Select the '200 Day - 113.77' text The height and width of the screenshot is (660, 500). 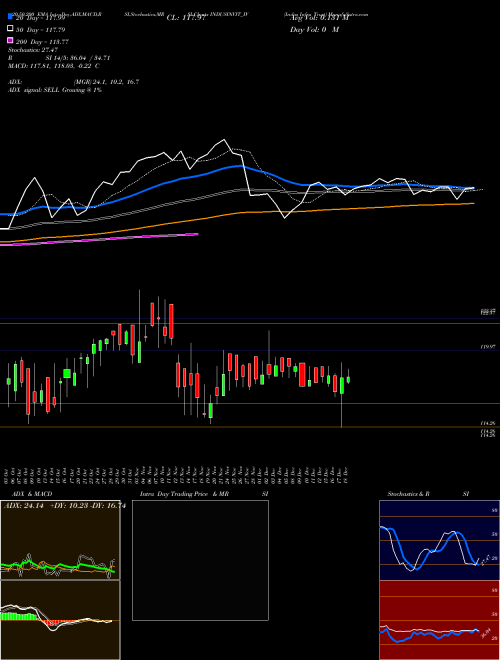coord(42,42)
